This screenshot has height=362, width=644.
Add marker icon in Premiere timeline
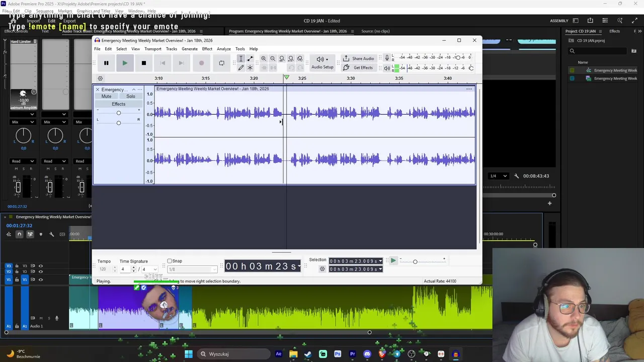pyautogui.click(x=41, y=234)
